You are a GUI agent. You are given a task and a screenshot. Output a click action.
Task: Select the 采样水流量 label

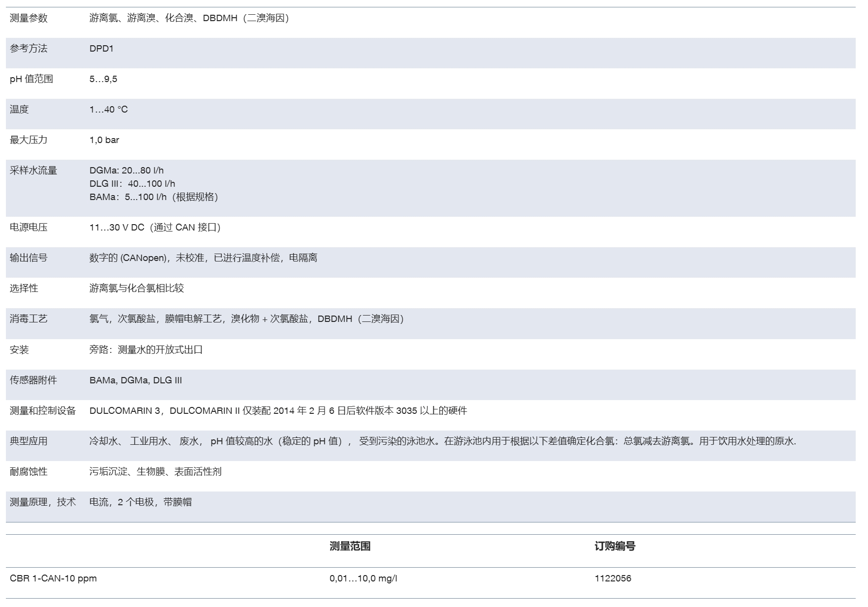(33, 171)
